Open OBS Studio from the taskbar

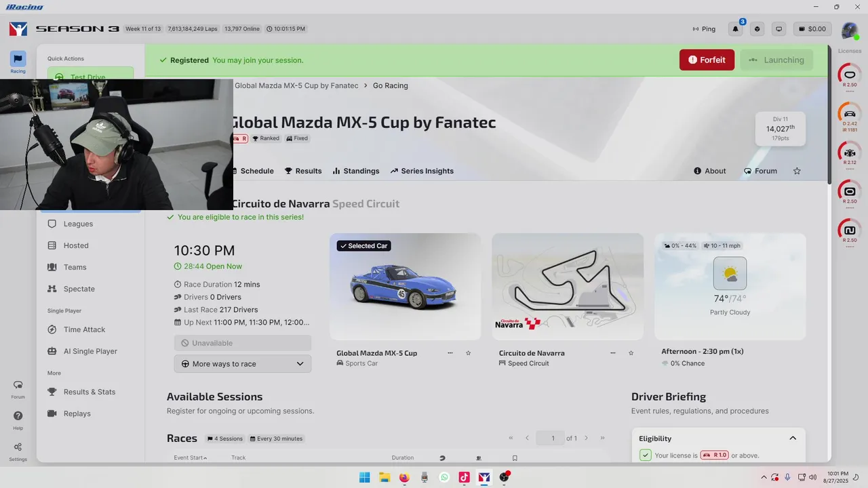pyautogui.click(x=504, y=477)
